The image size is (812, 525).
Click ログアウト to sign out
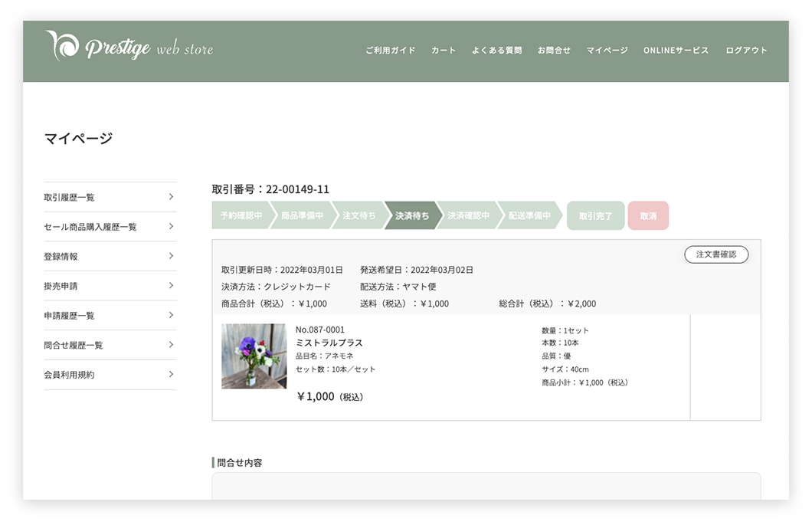[746, 51]
